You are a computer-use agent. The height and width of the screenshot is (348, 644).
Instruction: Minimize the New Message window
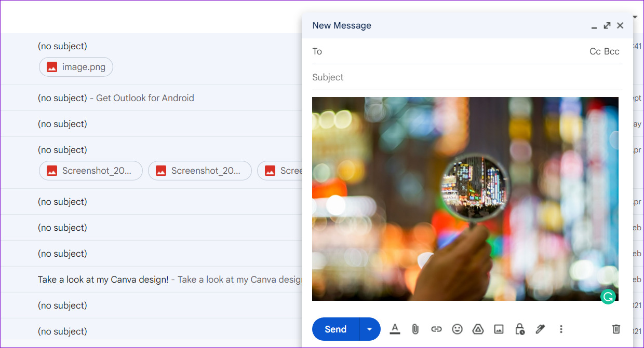pyautogui.click(x=594, y=26)
